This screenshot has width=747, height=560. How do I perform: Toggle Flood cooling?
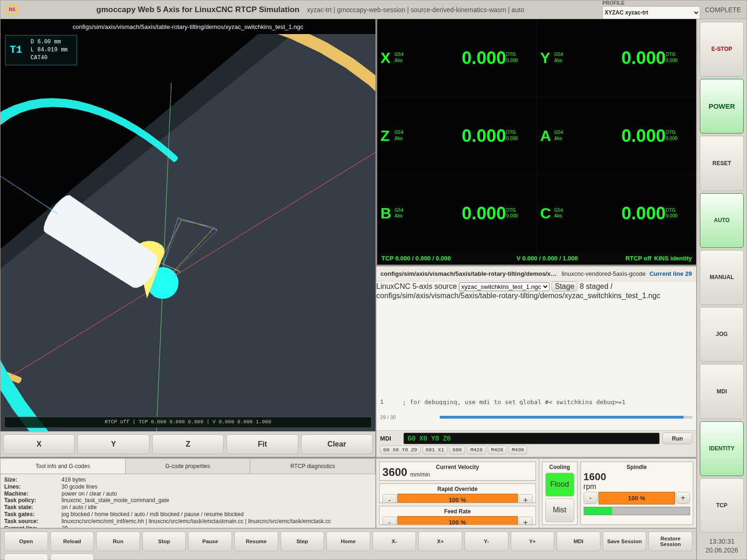[559, 484]
